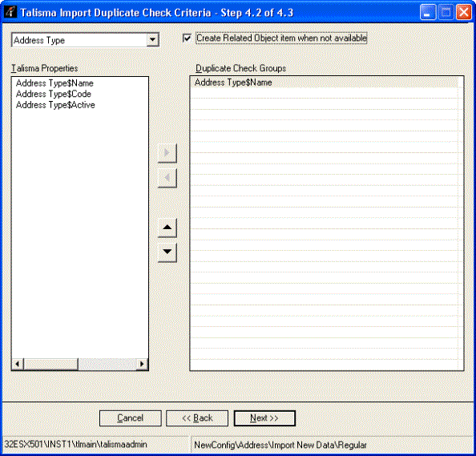The height and width of the screenshot is (456, 476).
Task: Proceed with the Next >> button
Action: coord(264,418)
